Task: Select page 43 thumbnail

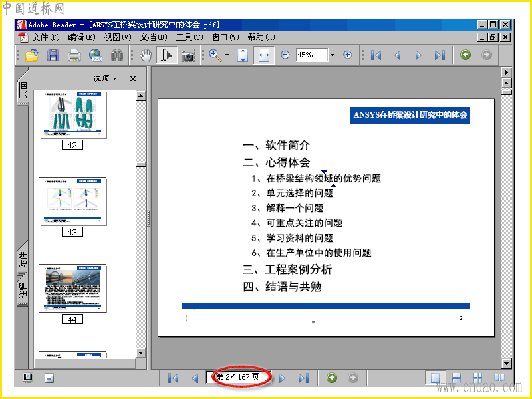Action: click(x=72, y=201)
